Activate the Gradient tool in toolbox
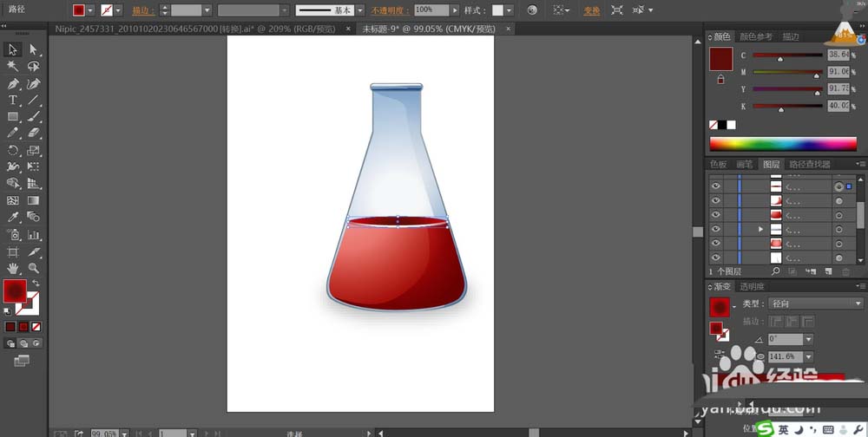 (33, 200)
